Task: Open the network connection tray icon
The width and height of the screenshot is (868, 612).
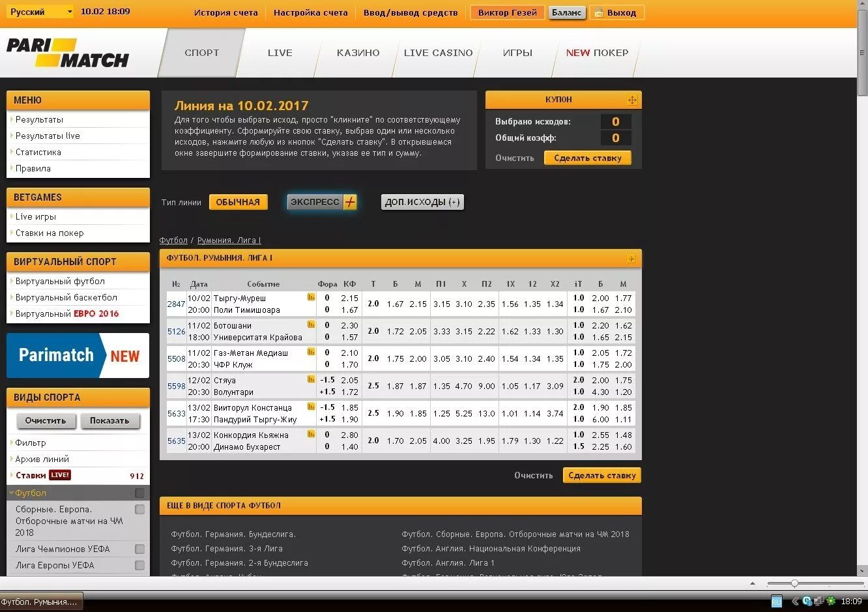Action: tap(819, 602)
